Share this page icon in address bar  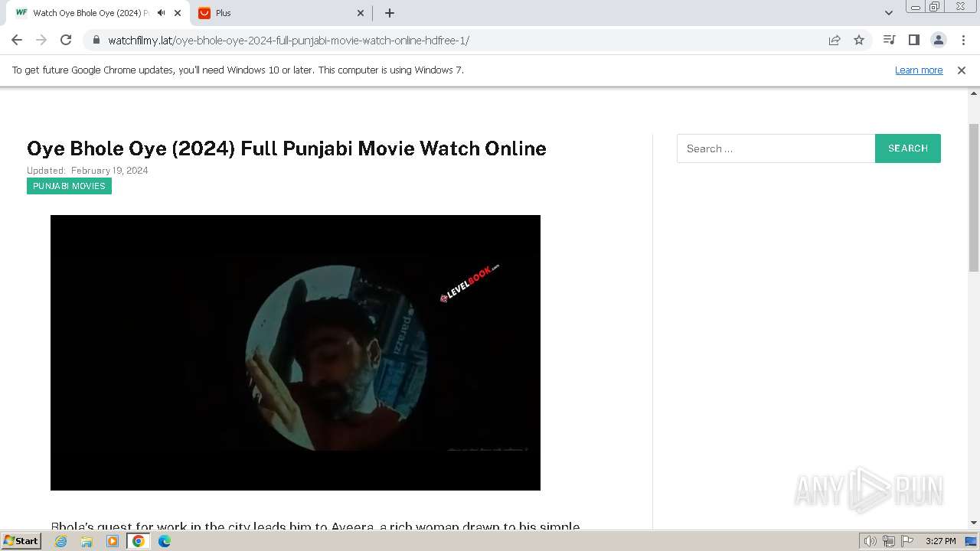click(835, 41)
